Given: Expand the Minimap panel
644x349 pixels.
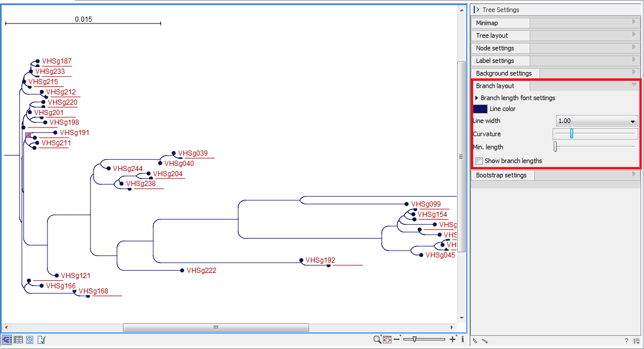Looking at the screenshot, I should pyautogui.click(x=500, y=22).
